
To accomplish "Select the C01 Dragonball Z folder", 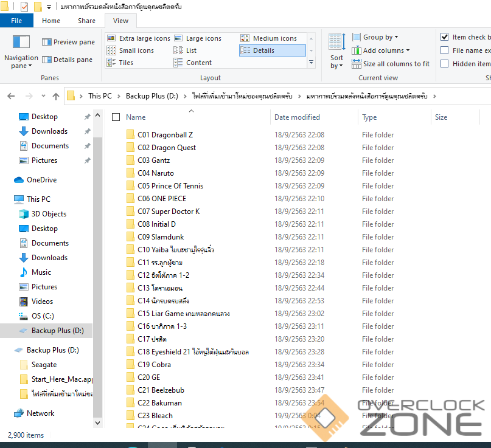I will [x=165, y=135].
